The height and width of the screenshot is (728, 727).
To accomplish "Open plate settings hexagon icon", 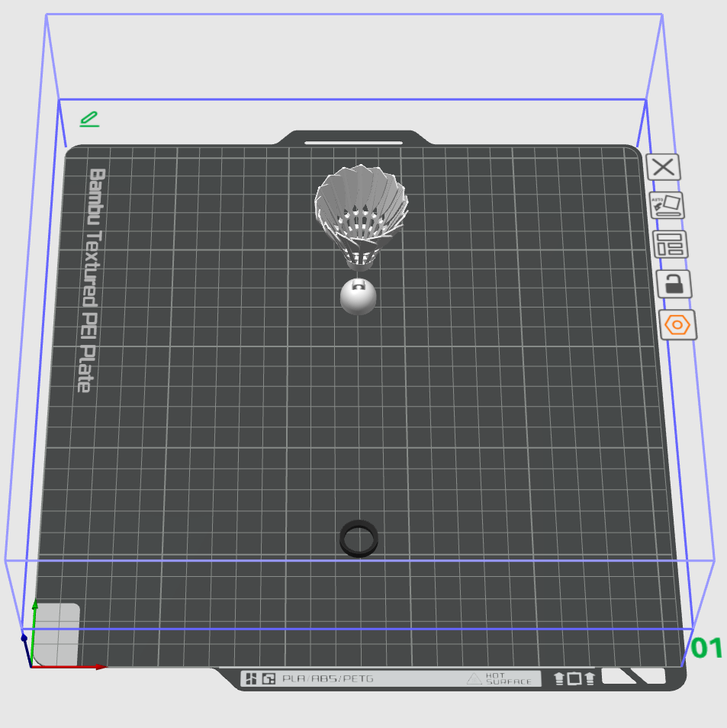I will [677, 324].
